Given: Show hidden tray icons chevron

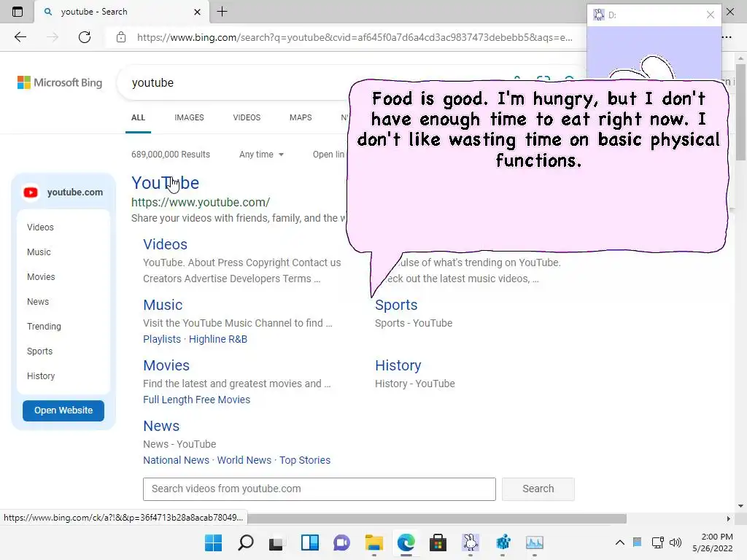Looking at the screenshot, I should [x=620, y=542].
